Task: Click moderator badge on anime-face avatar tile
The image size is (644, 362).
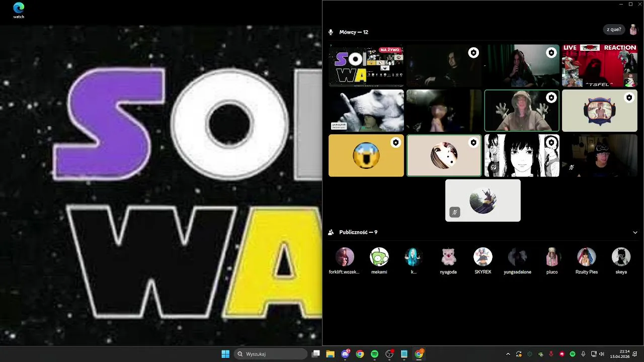Action: pyautogui.click(x=473, y=143)
